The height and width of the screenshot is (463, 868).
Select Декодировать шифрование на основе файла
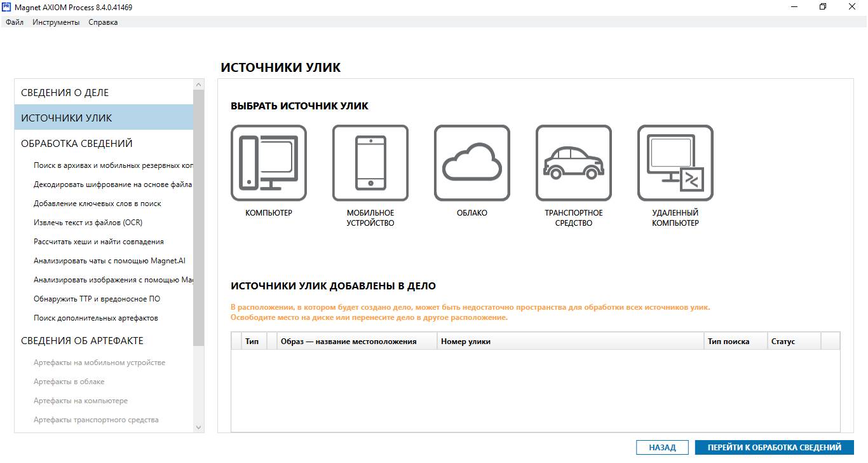[x=113, y=184]
